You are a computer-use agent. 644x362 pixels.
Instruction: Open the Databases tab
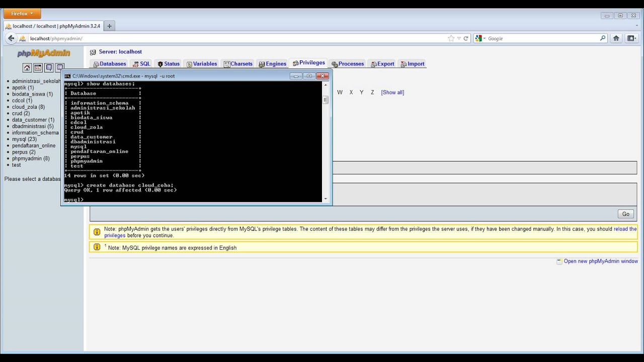click(110, 64)
